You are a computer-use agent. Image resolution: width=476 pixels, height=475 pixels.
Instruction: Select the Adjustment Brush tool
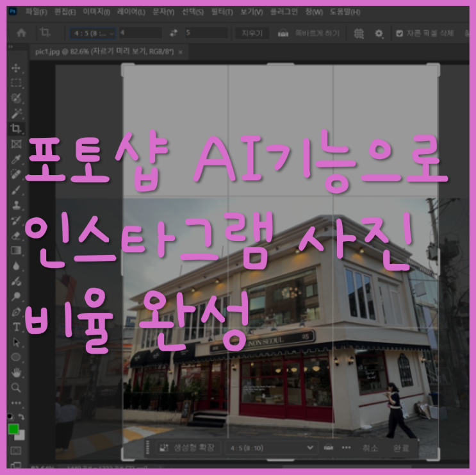16,281
